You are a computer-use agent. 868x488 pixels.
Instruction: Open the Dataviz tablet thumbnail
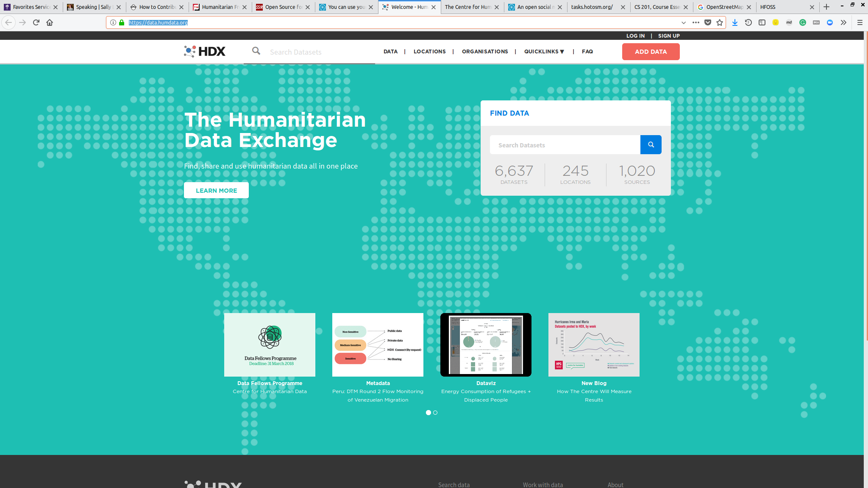486,345
